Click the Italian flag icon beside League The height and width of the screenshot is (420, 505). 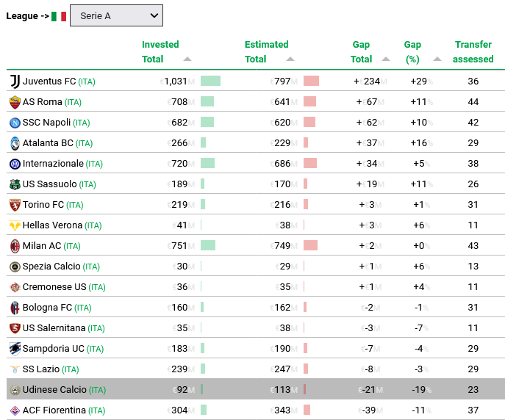point(59,16)
